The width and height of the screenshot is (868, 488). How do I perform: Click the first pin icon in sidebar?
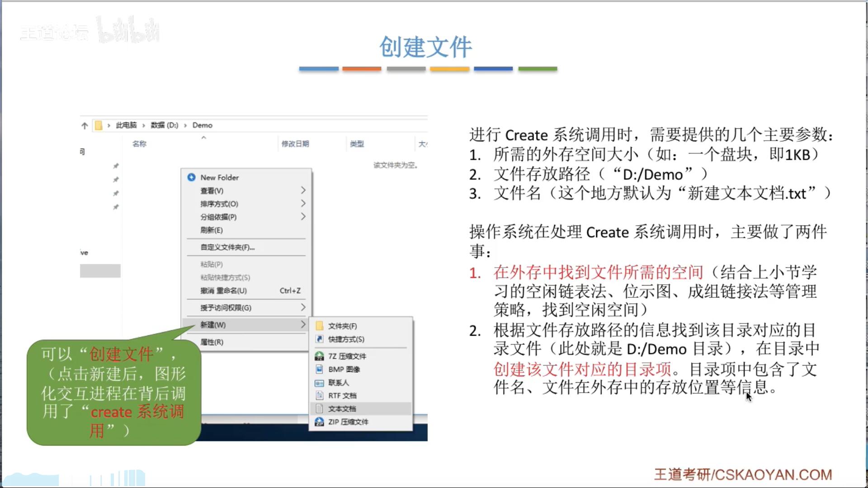[116, 166]
